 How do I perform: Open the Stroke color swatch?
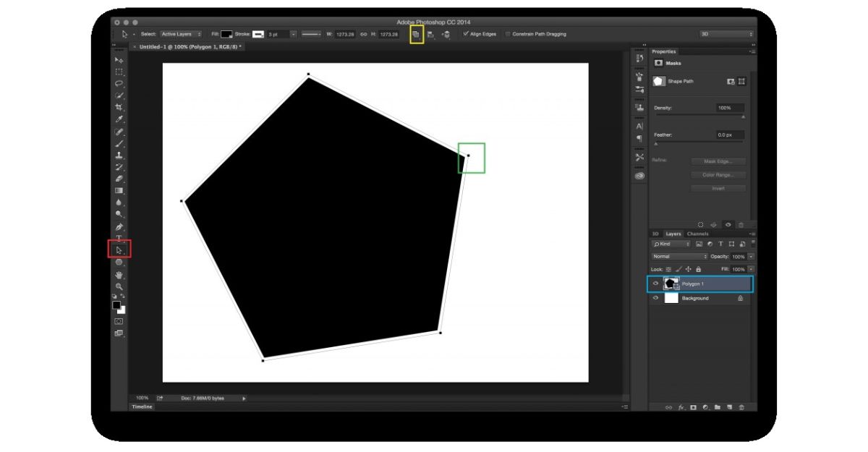[x=258, y=34]
